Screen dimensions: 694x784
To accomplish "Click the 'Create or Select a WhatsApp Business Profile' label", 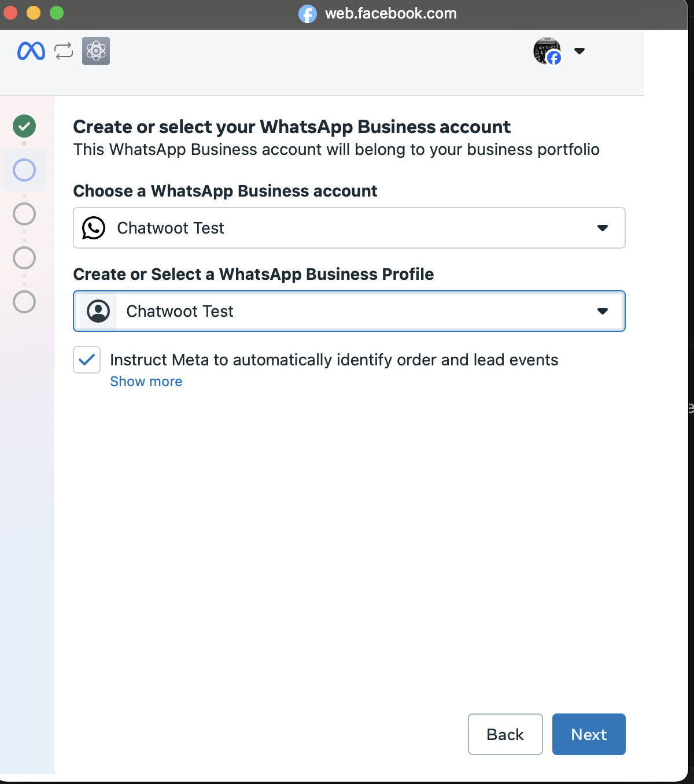I will click(254, 274).
